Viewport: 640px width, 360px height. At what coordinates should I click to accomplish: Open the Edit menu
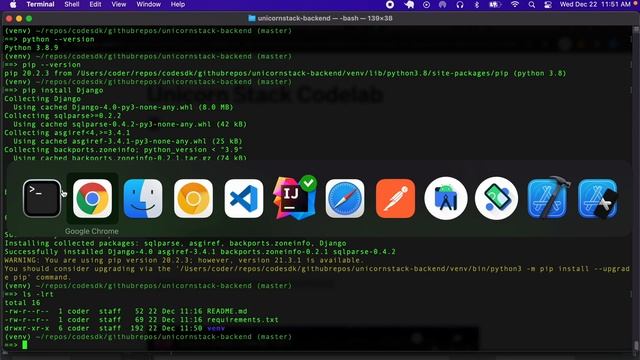(x=95, y=4)
